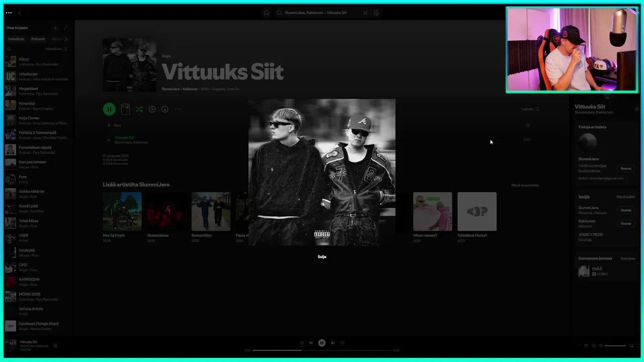Click the clock duration column header
This screenshot has height=362, width=644.
point(527,125)
